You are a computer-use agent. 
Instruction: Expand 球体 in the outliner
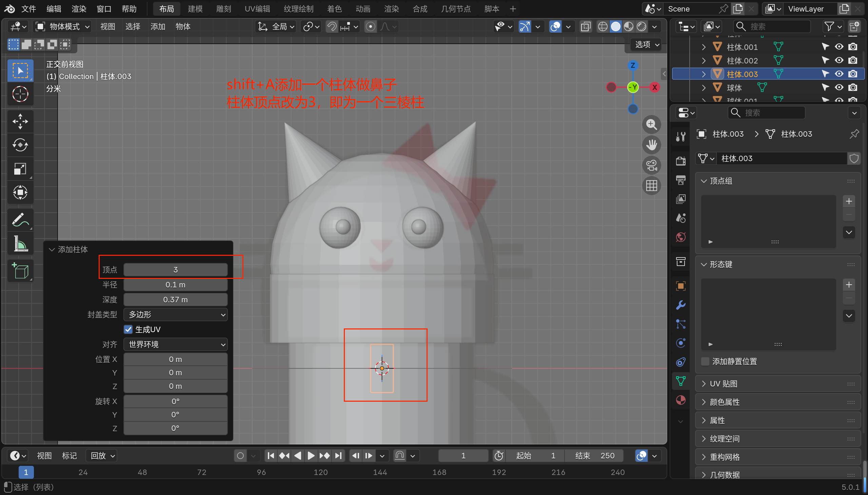(x=704, y=88)
